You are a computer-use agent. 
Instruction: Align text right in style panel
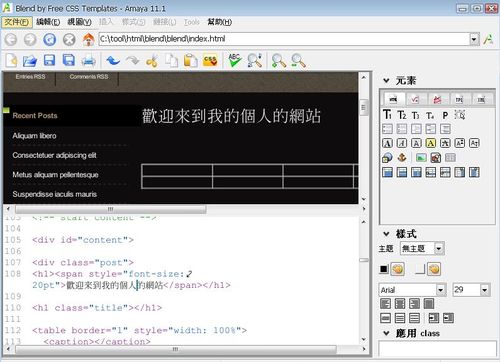click(414, 304)
